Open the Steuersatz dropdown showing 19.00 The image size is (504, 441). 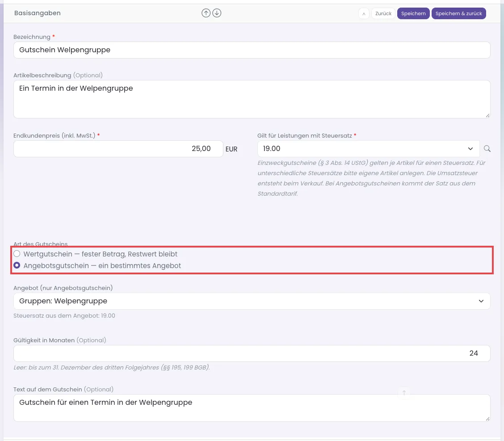368,149
